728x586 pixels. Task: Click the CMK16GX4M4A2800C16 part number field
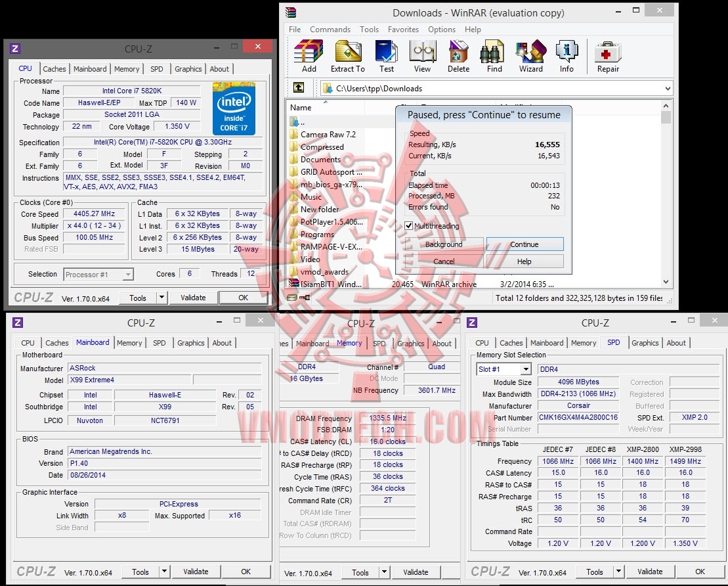tap(578, 417)
